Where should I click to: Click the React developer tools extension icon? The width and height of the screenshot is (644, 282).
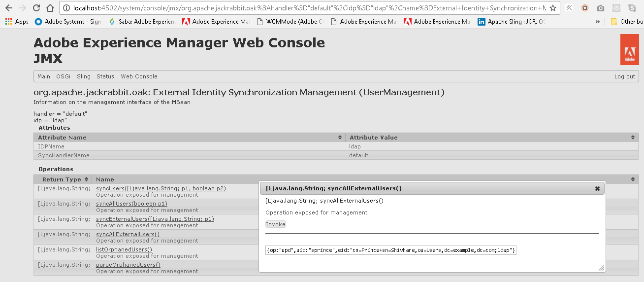pyautogui.click(x=616, y=8)
